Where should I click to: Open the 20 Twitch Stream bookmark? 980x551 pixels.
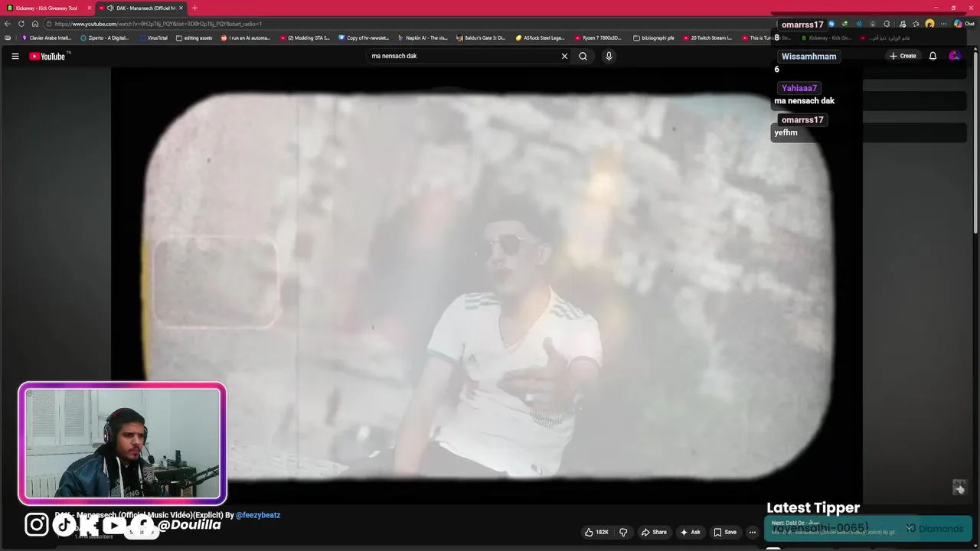click(707, 37)
